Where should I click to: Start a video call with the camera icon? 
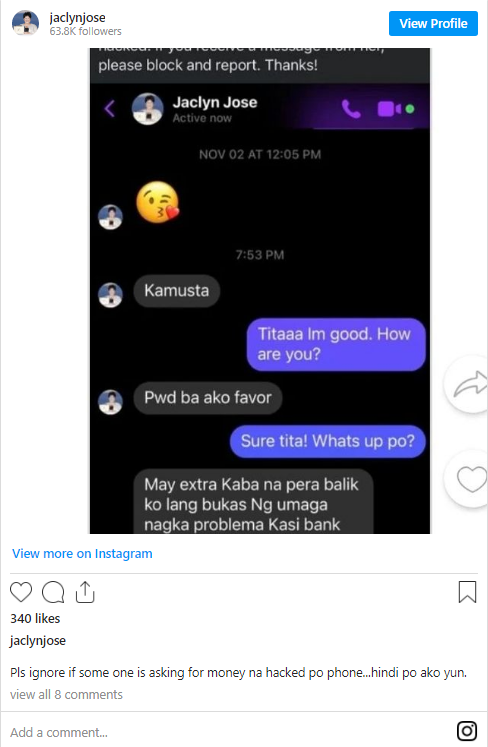389,109
